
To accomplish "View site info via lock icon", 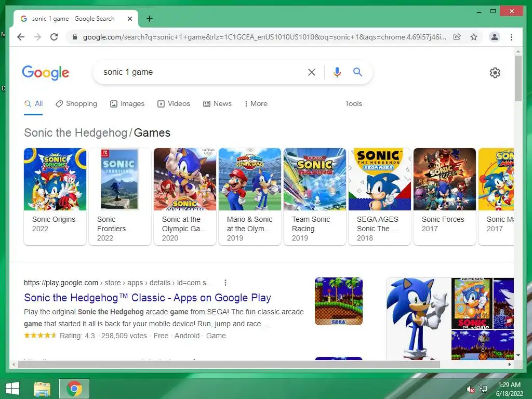I will 75,37.
